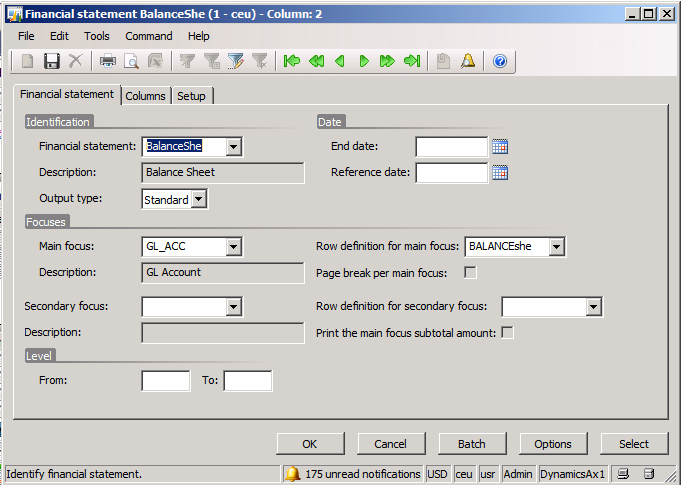Image resolution: width=681 pixels, height=485 pixels.
Task: Click the Filter by selection icon
Action: pyautogui.click(x=187, y=61)
